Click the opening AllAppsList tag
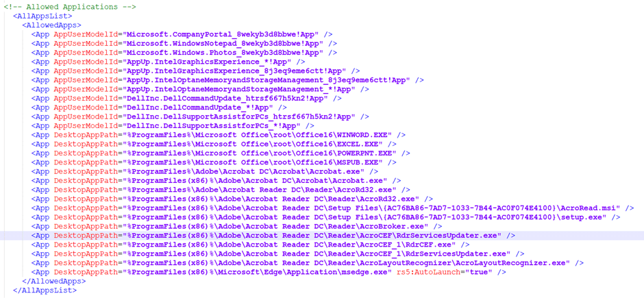This screenshot has height=298, width=644. [x=42, y=16]
